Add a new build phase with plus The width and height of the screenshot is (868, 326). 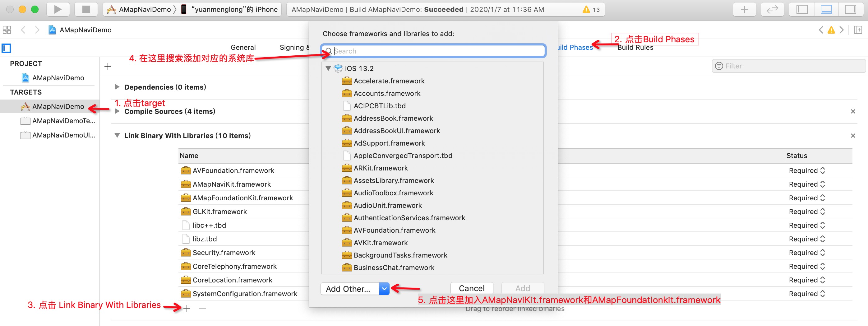pos(108,67)
